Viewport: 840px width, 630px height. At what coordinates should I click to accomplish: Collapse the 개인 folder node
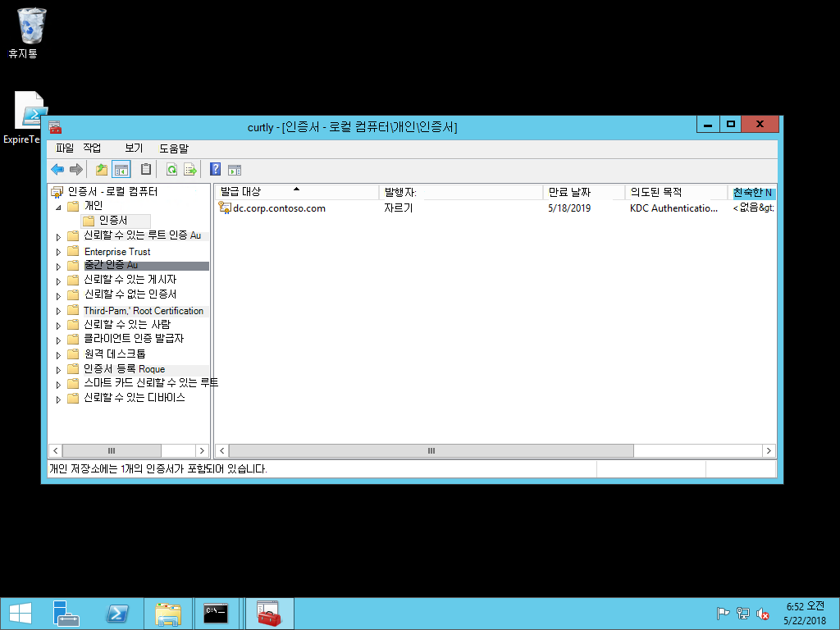[x=58, y=207]
